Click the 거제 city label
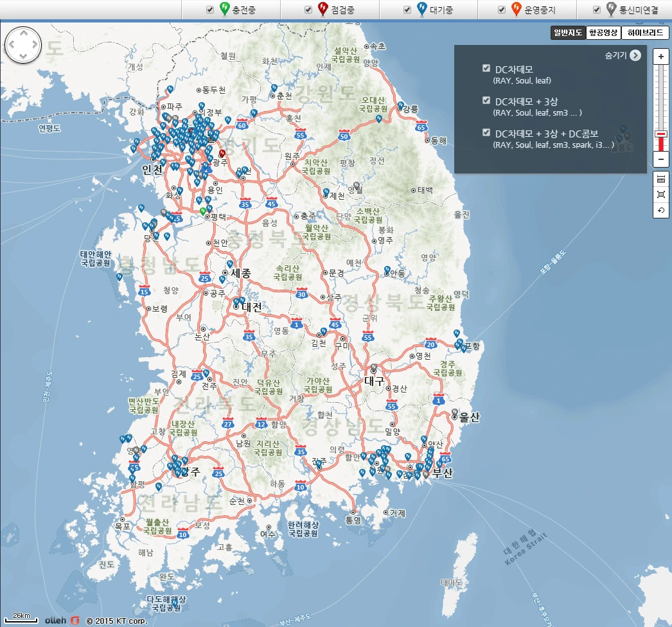The width and height of the screenshot is (672, 627). [x=397, y=513]
